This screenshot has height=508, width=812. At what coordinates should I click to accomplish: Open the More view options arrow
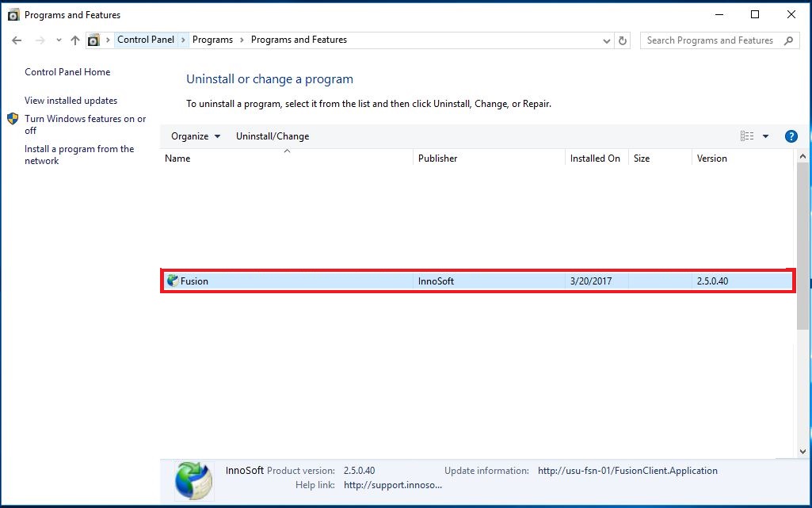point(765,136)
